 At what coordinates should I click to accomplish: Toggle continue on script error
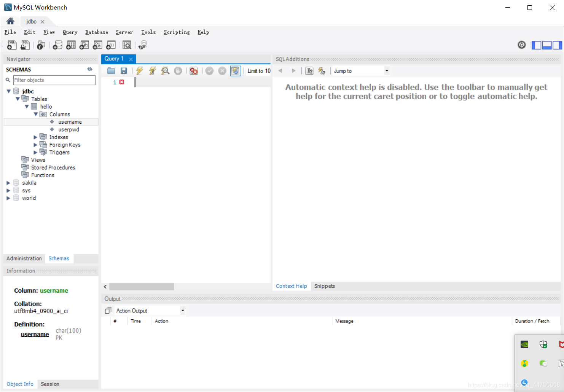[x=194, y=71]
